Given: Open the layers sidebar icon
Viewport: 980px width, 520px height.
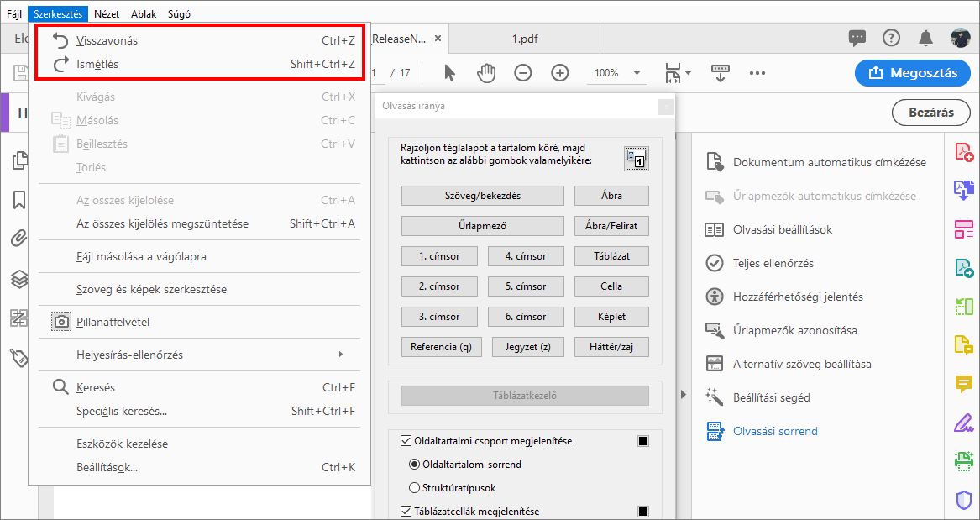Looking at the screenshot, I should pyautogui.click(x=19, y=279).
